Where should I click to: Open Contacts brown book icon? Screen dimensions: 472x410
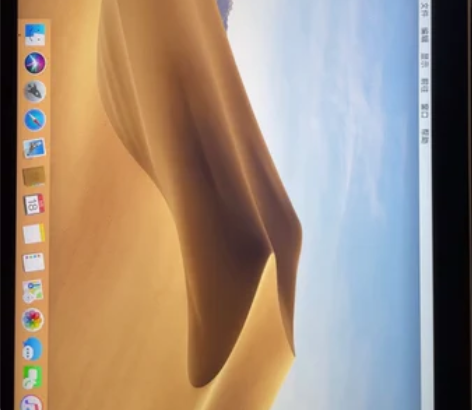[34, 176]
